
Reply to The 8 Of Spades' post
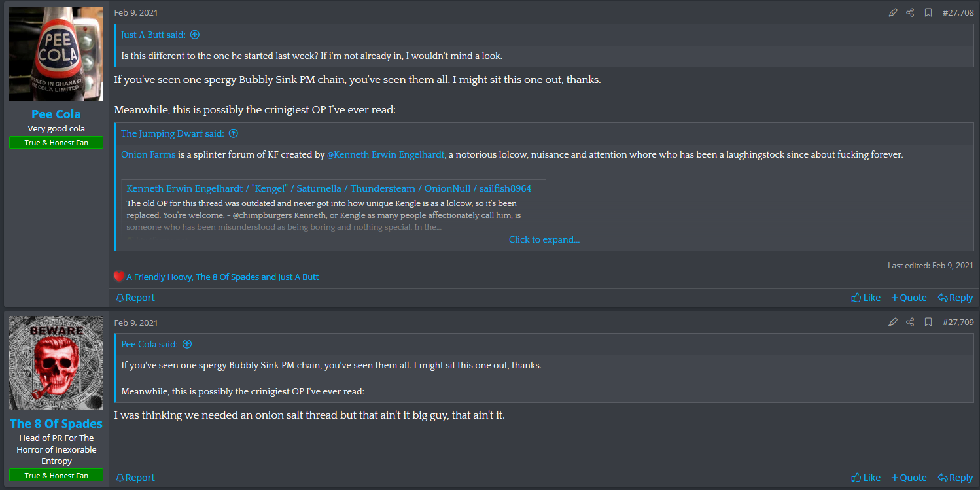tap(955, 478)
